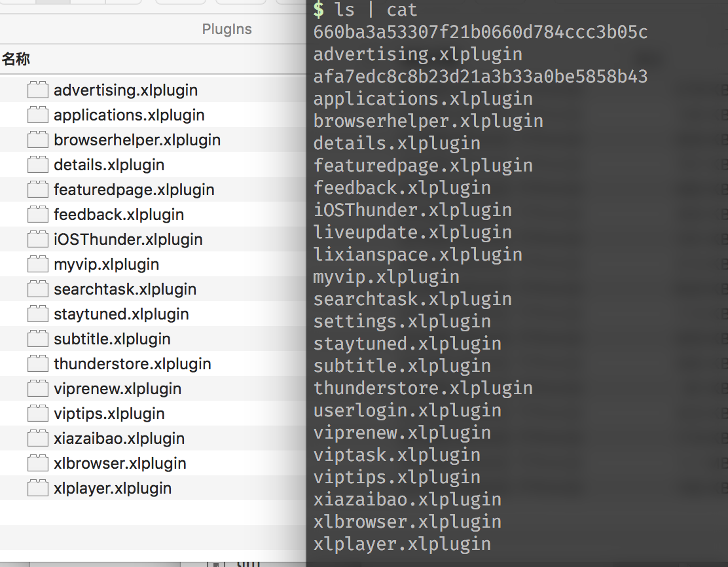The image size is (728, 567).
Task: Click the "ls | cat" command in terminal
Action: click(x=375, y=10)
